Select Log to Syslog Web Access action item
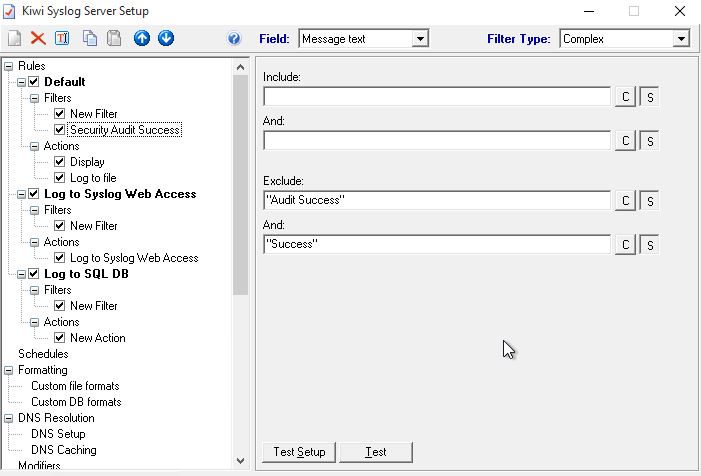701x476 pixels. pyautogui.click(x=134, y=258)
